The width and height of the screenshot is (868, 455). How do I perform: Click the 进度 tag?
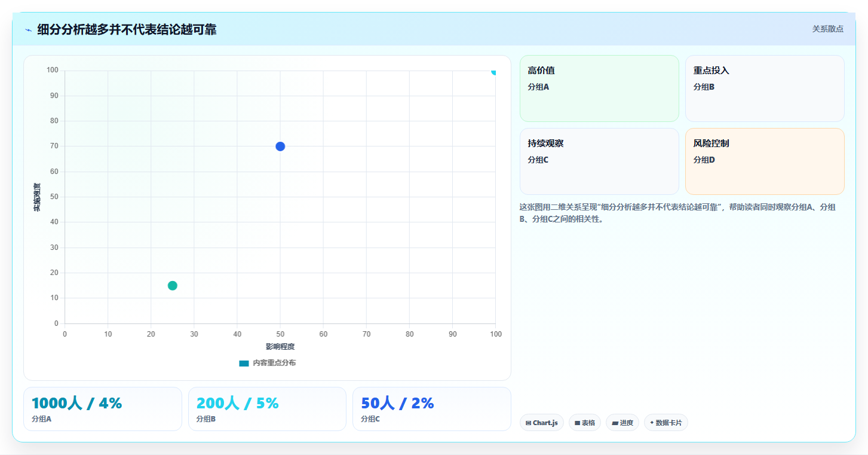(622, 423)
